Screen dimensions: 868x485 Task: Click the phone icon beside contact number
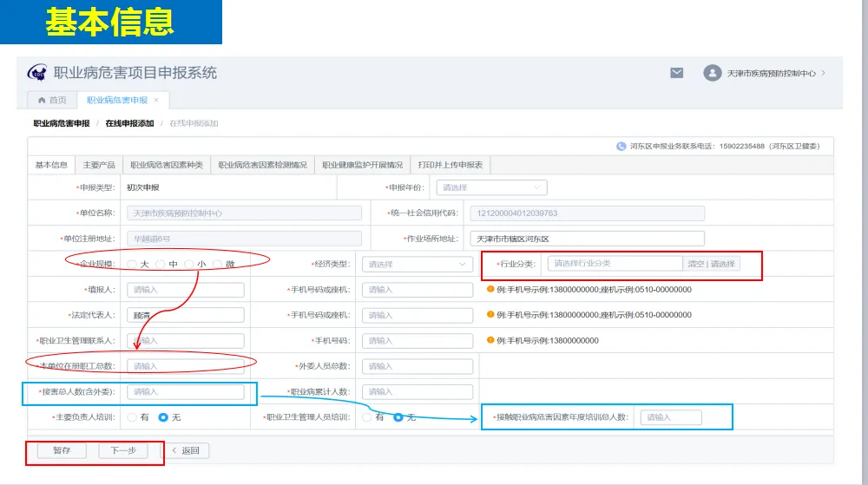click(x=621, y=146)
